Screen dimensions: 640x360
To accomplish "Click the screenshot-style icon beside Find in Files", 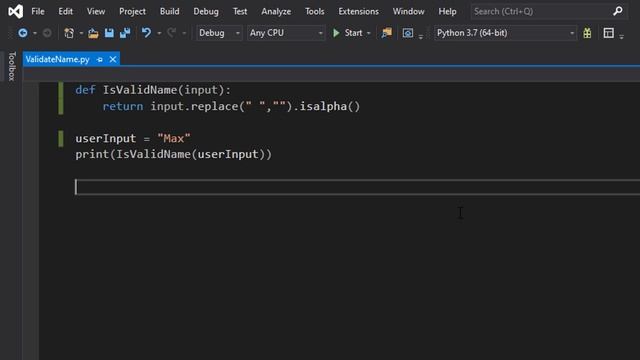I will [x=408, y=33].
